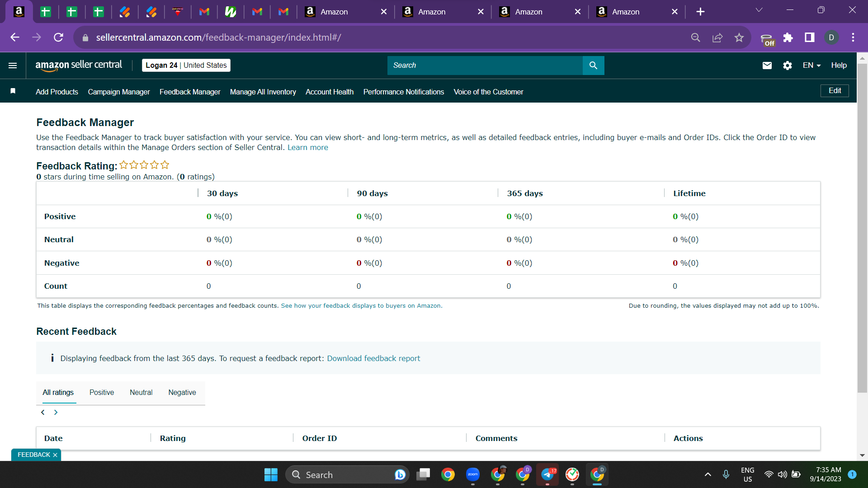
Task: Open Manage All Inventory
Action: point(263,92)
